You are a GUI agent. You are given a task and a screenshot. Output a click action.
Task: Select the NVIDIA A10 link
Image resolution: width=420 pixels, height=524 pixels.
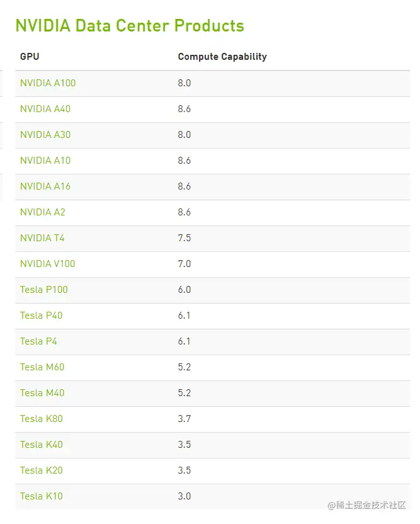tap(45, 161)
